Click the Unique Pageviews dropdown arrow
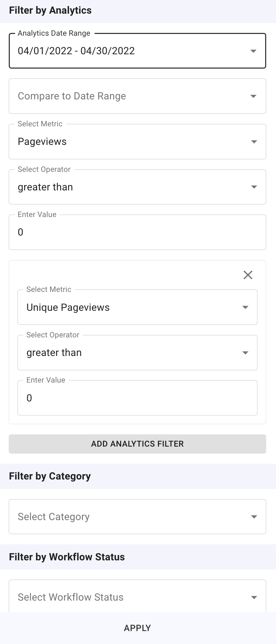This screenshot has height=644, width=276. point(245,307)
